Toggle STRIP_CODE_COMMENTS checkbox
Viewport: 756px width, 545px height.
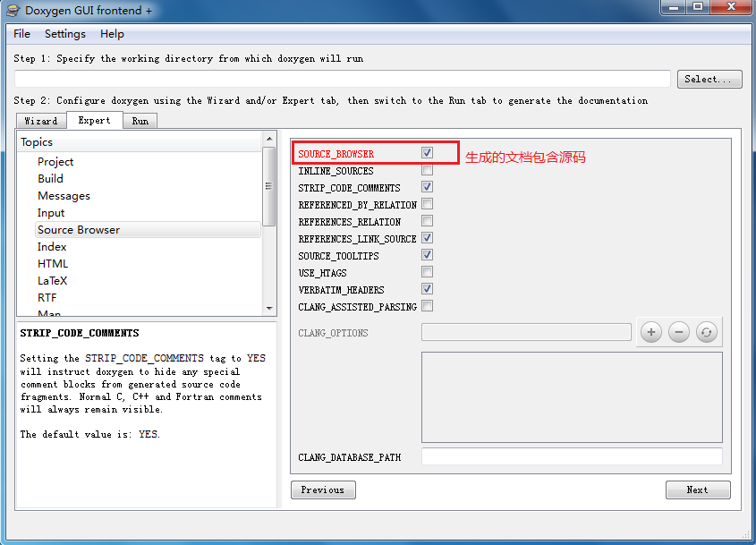(x=427, y=187)
